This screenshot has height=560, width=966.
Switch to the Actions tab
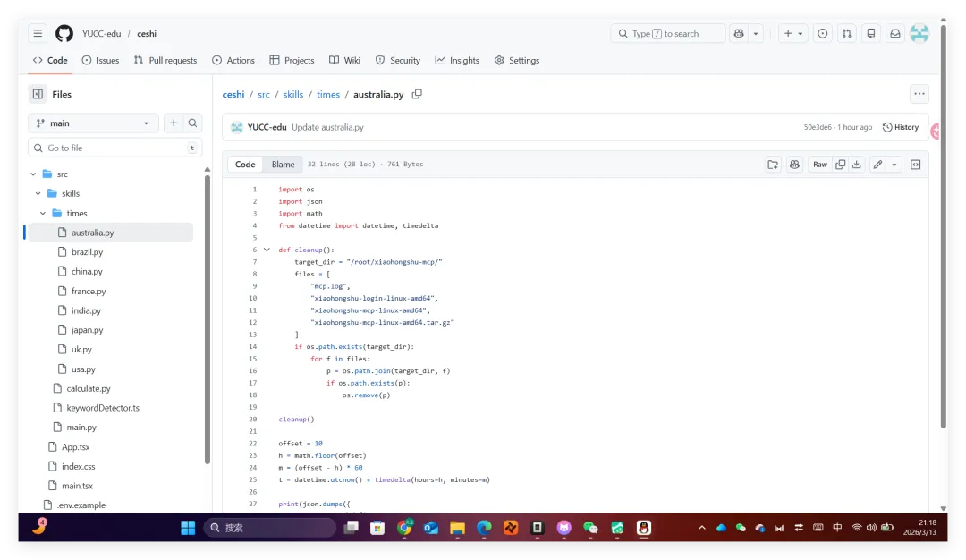[233, 60]
